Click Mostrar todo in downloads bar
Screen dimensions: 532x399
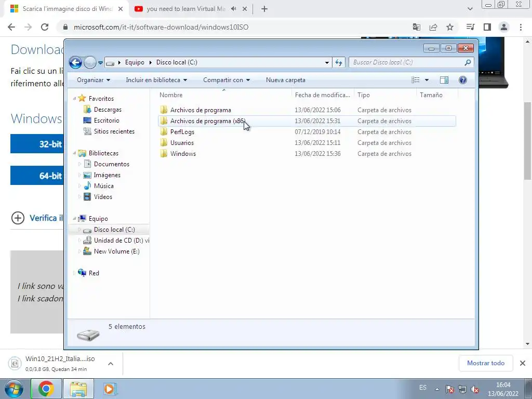[x=486, y=363]
